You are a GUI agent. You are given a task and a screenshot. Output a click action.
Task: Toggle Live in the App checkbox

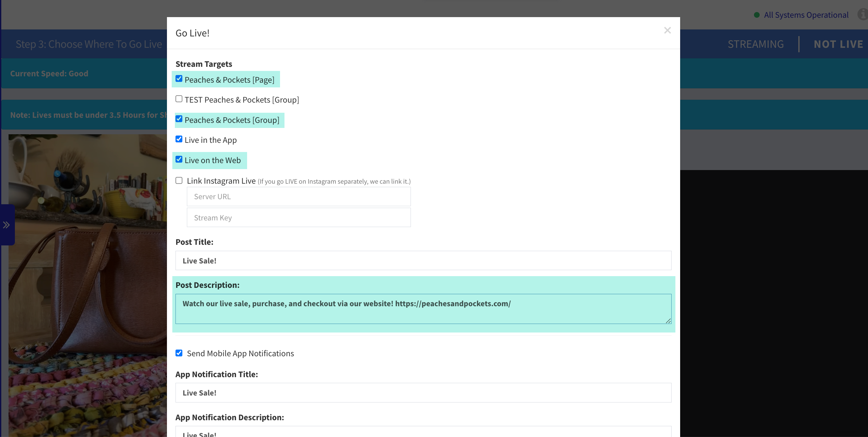point(179,139)
